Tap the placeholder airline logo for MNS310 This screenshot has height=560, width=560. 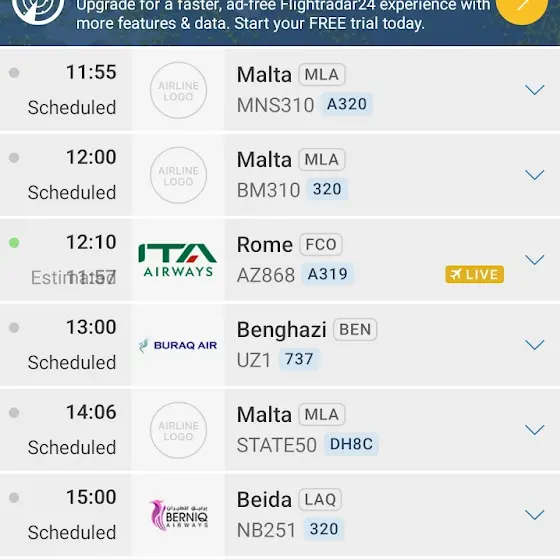coord(178,90)
